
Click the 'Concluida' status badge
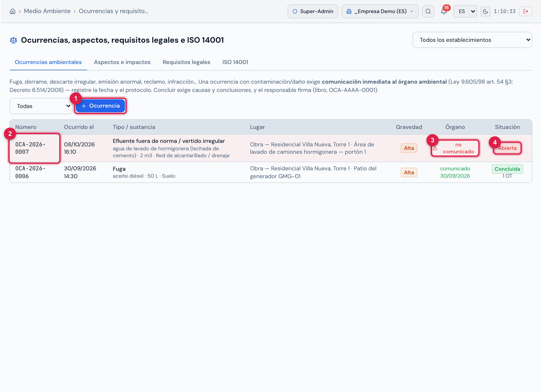[507, 169]
